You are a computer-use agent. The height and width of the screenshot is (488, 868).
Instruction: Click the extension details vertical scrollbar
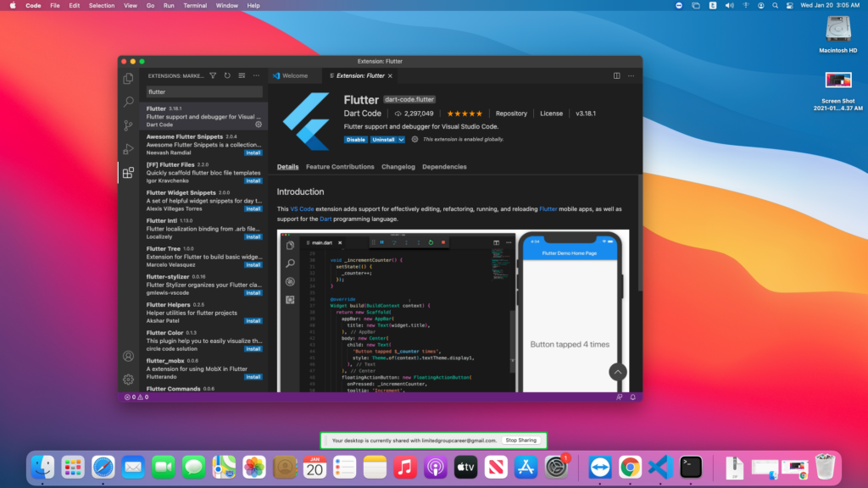640,233
